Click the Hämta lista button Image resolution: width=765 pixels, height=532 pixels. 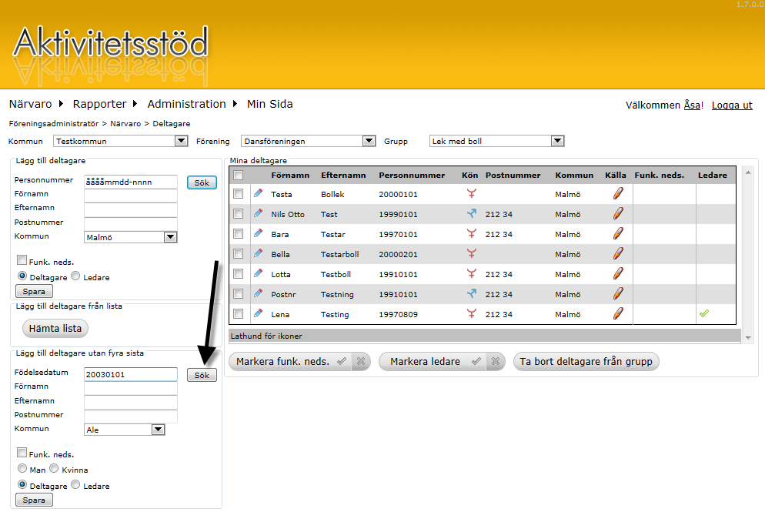tap(55, 329)
